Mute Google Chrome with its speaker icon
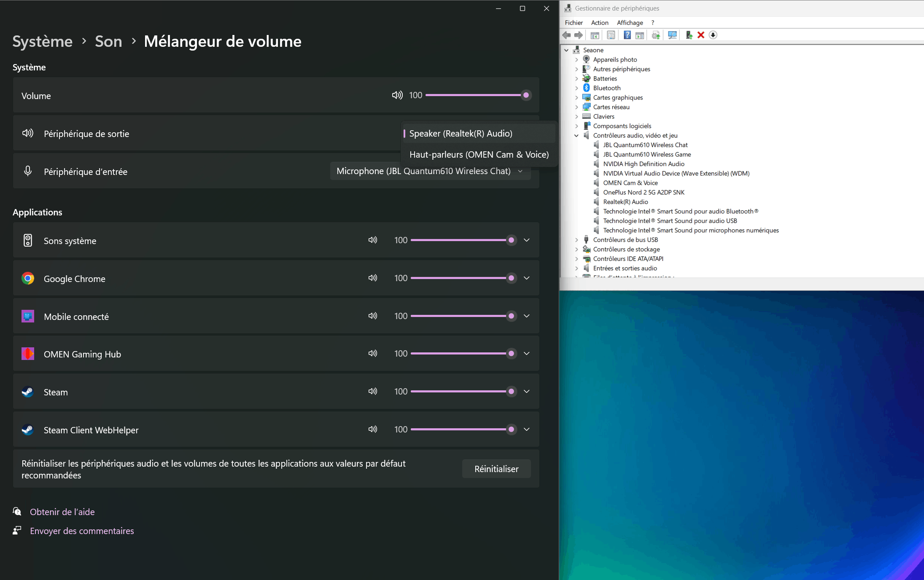This screenshot has width=924, height=580. [372, 278]
